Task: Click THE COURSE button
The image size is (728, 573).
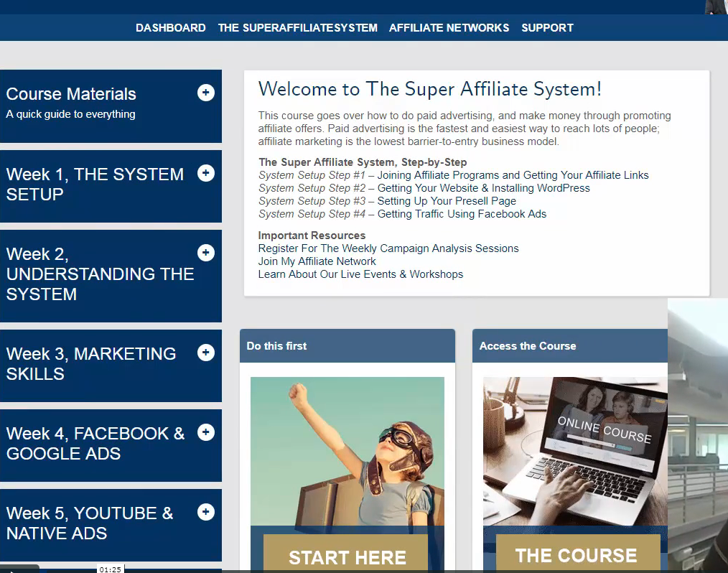Action: click(577, 553)
